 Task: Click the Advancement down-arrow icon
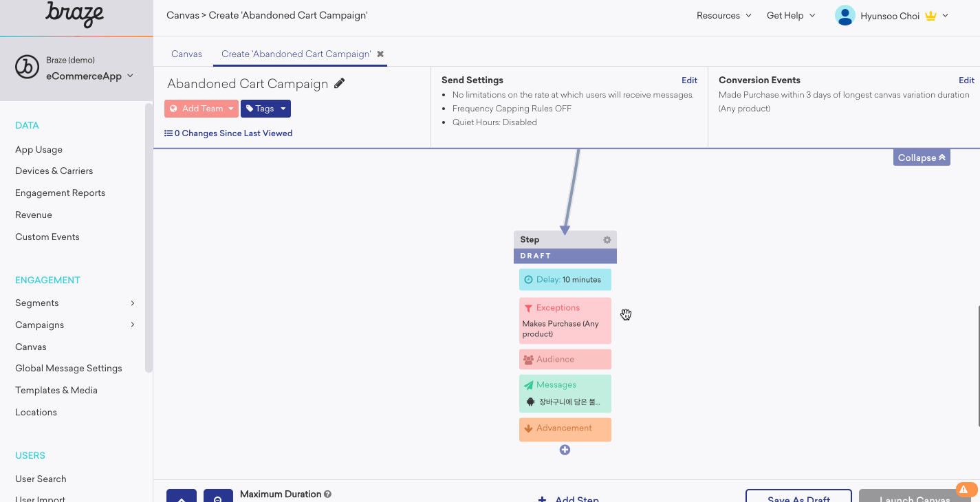coord(528,428)
